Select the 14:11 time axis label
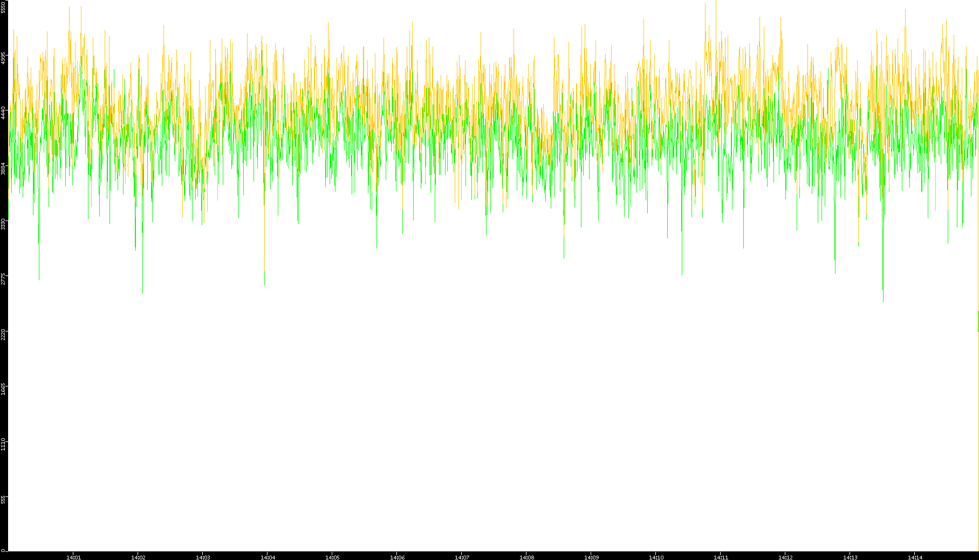This screenshot has height=560, width=979. click(721, 557)
